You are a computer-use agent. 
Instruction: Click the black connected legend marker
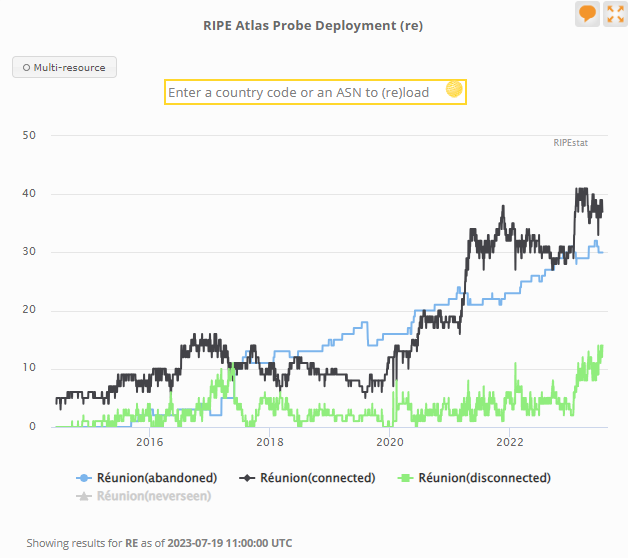pyautogui.click(x=247, y=478)
